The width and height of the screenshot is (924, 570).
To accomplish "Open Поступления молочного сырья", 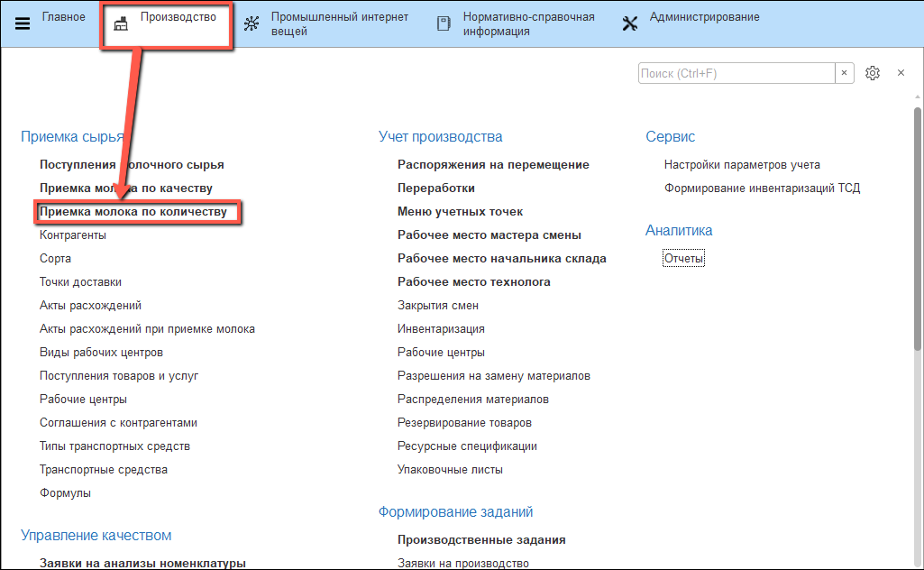I will (132, 165).
